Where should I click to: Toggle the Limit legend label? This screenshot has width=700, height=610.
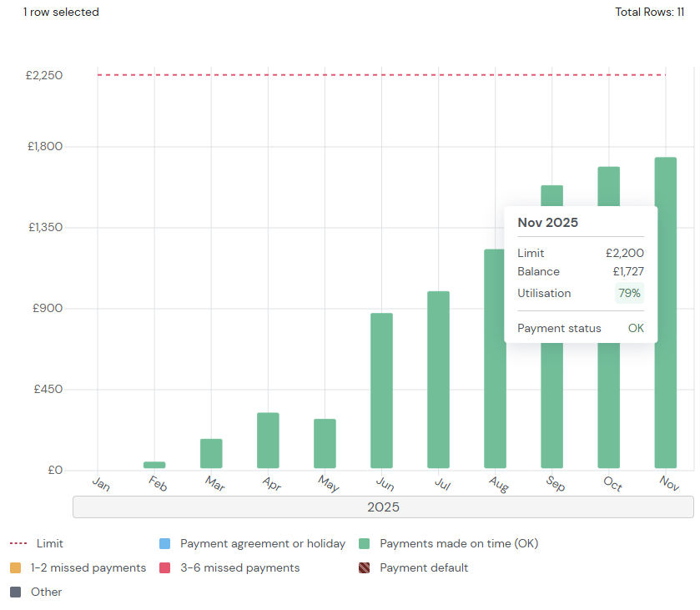tap(50, 544)
